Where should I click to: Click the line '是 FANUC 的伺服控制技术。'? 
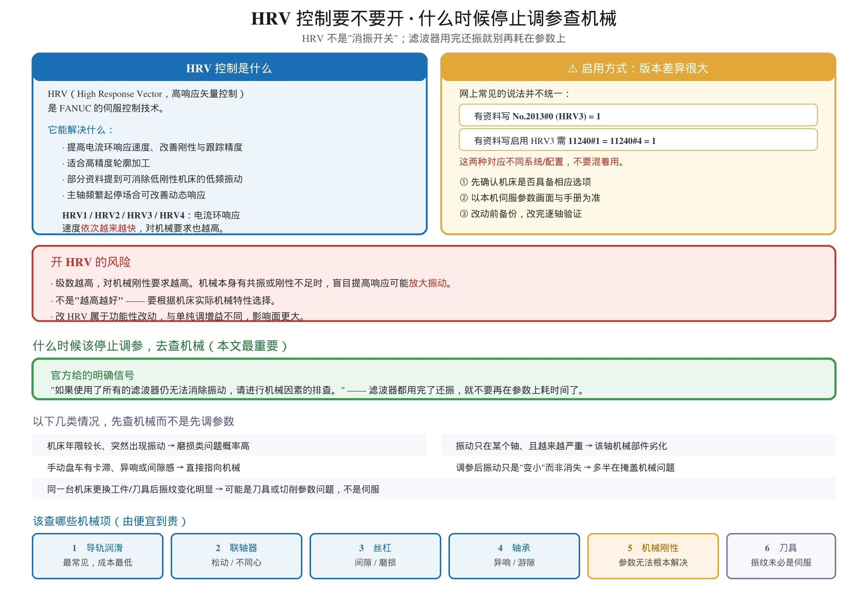(x=106, y=108)
